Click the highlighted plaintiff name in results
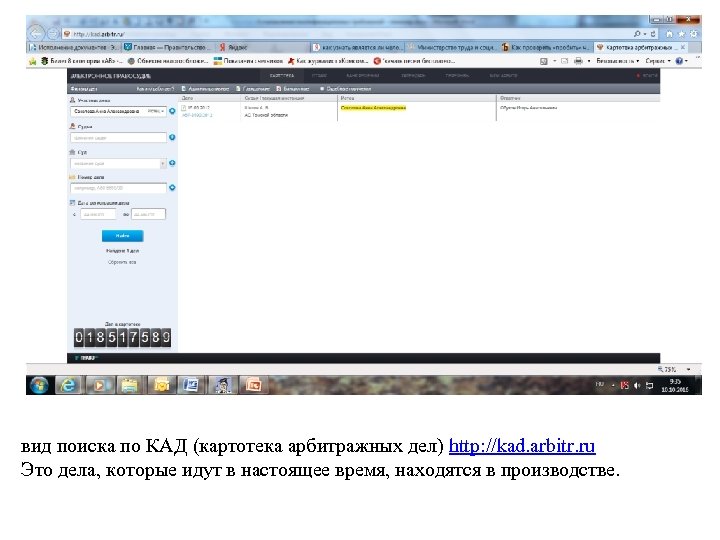The width and height of the screenshot is (720, 540). pyautogui.click(x=373, y=108)
